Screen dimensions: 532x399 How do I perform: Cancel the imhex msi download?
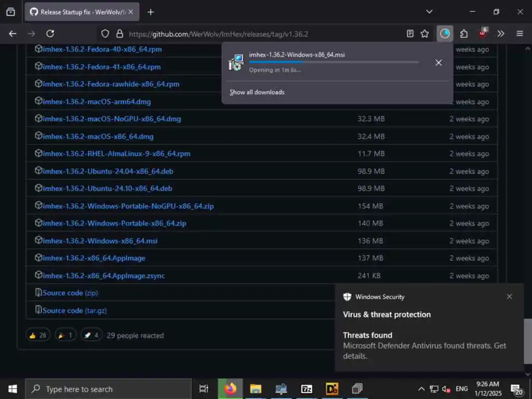[x=438, y=63]
